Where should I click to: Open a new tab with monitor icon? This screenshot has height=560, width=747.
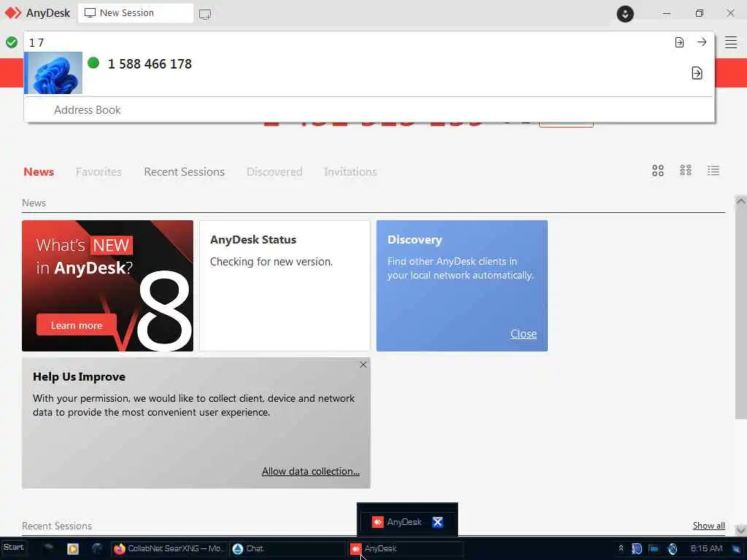tap(205, 15)
